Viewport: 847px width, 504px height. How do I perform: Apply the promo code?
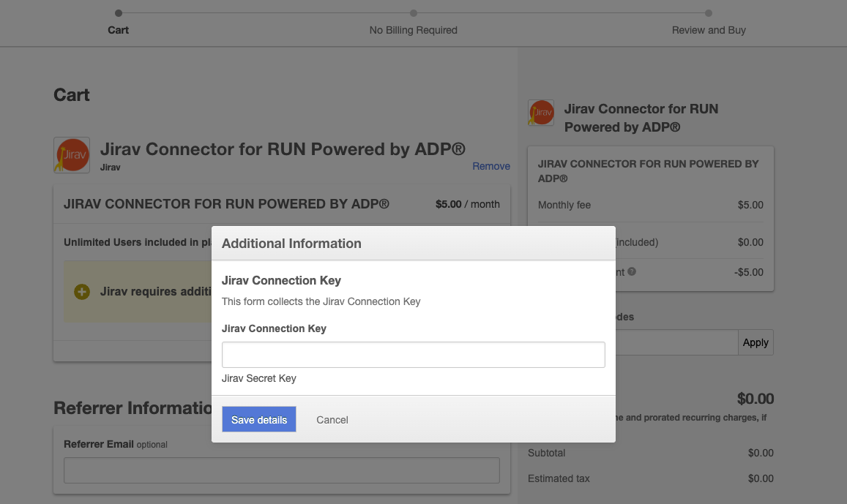(x=755, y=342)
